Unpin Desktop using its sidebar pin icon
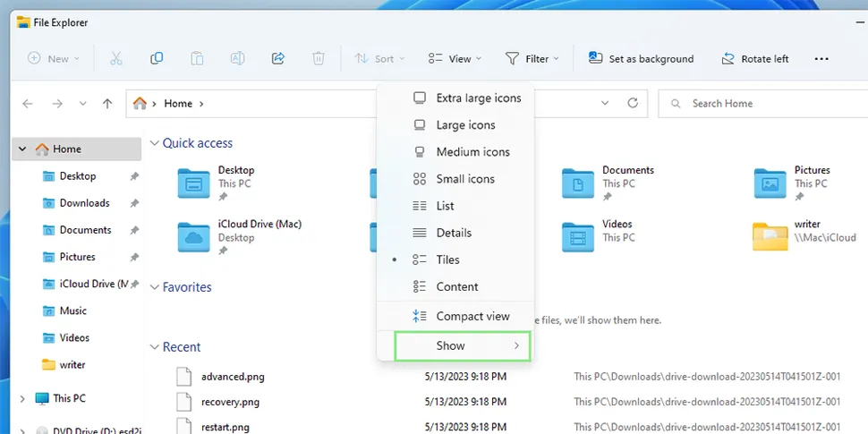Image resolution: width=868 pixels, height=434 pixels. point(134,176)
